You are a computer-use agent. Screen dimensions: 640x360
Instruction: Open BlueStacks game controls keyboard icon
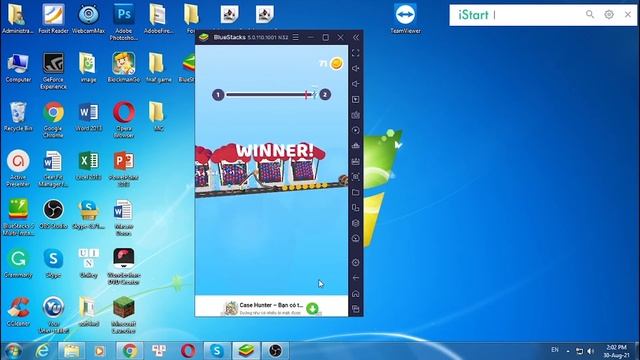(x=356, y=115)
